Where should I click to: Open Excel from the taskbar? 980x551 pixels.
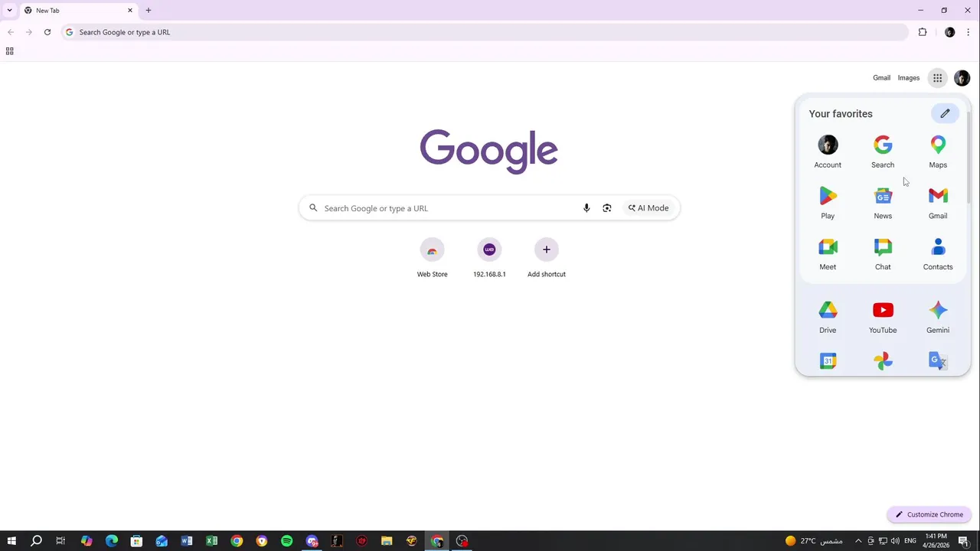click(x=211, y=541)
